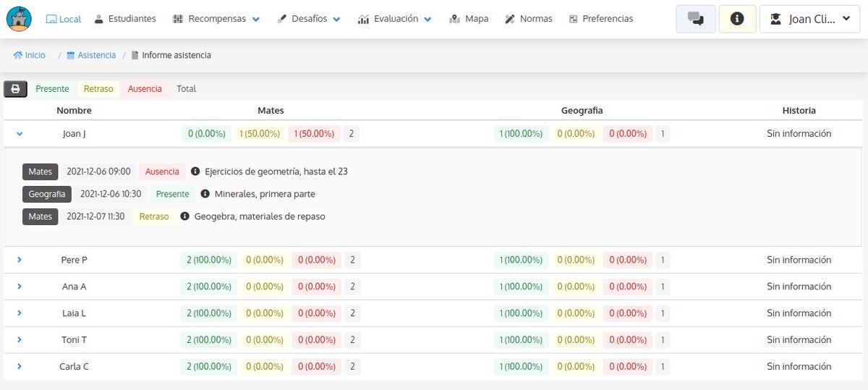Screen dimensions: 868x390
Task: Click the student name Carla C
Action: pos(74,366)
